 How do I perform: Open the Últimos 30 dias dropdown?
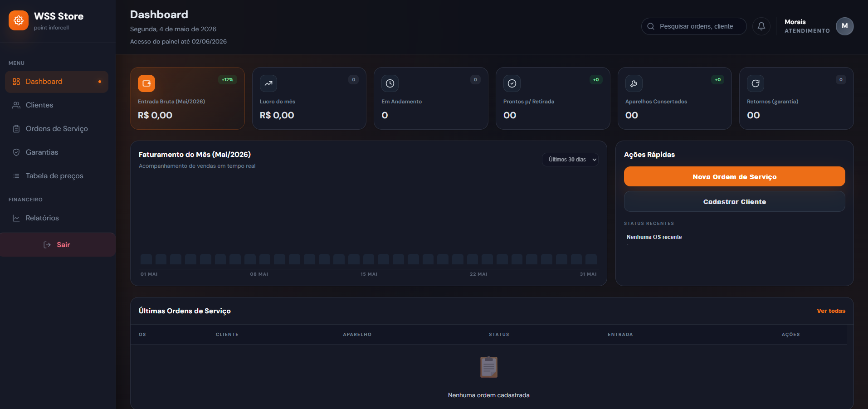[570, 160]
